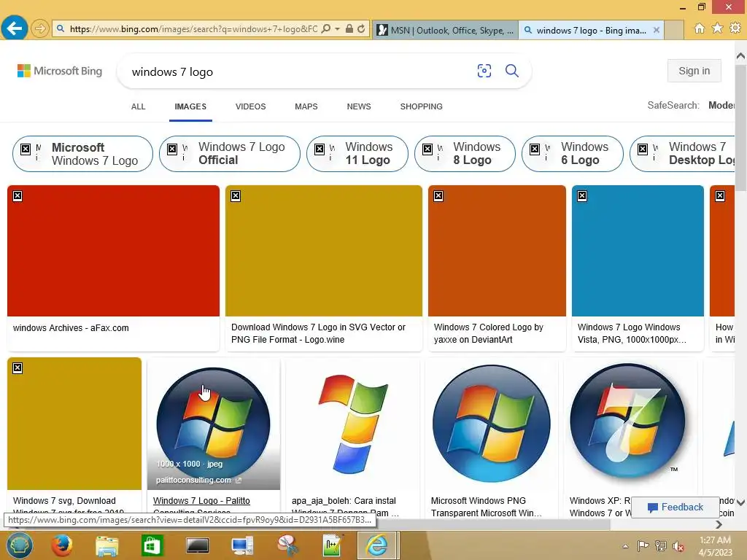Click the horizontal scrollbar right arrow
Image resolution: width=747 pixels, height=560 pixels.
[719, 524]
